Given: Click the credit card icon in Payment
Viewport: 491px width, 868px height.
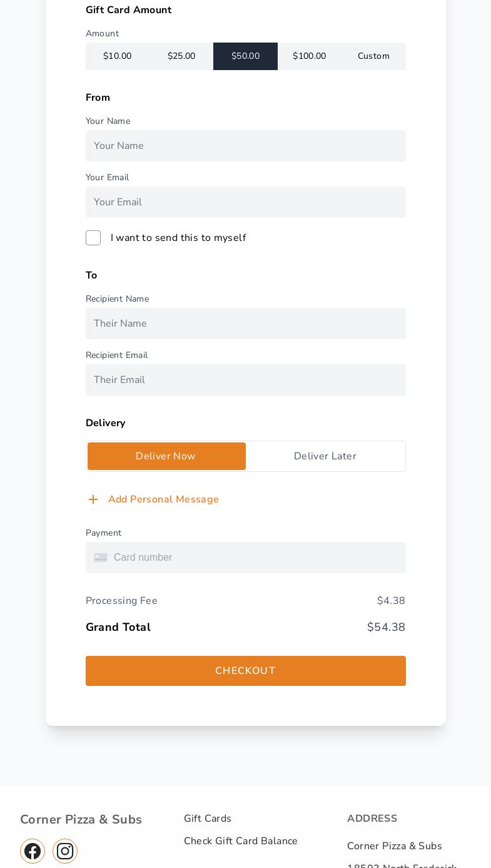Looking at the screenshot, I should [x=101, y=558].
